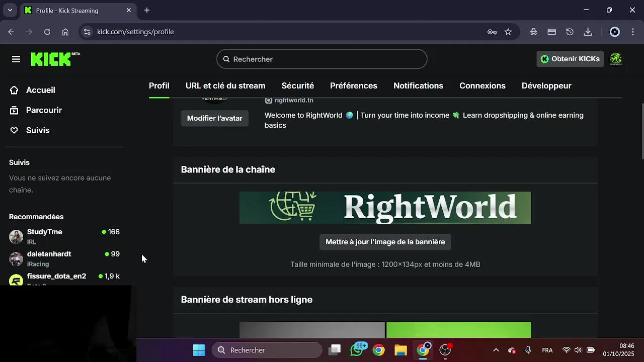The height and width of the screenshot is (362, 644).
Task: Click the Obtenir KICKs button
Action: coord(570,59)
